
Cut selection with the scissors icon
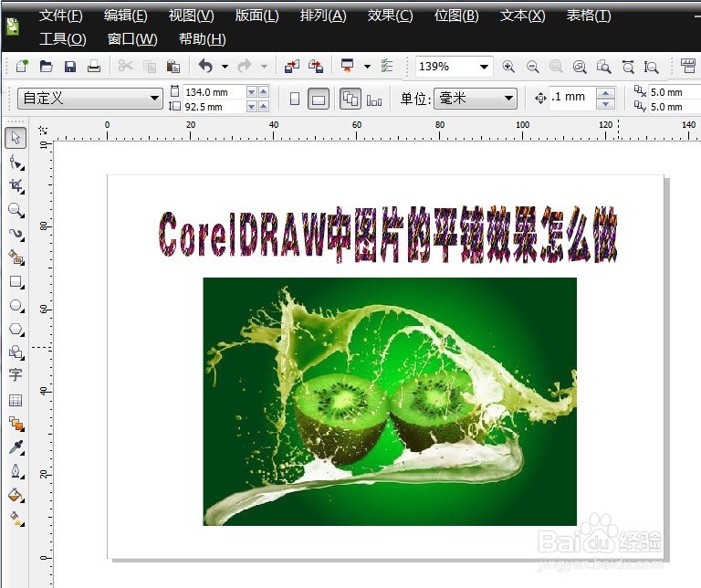126,66
